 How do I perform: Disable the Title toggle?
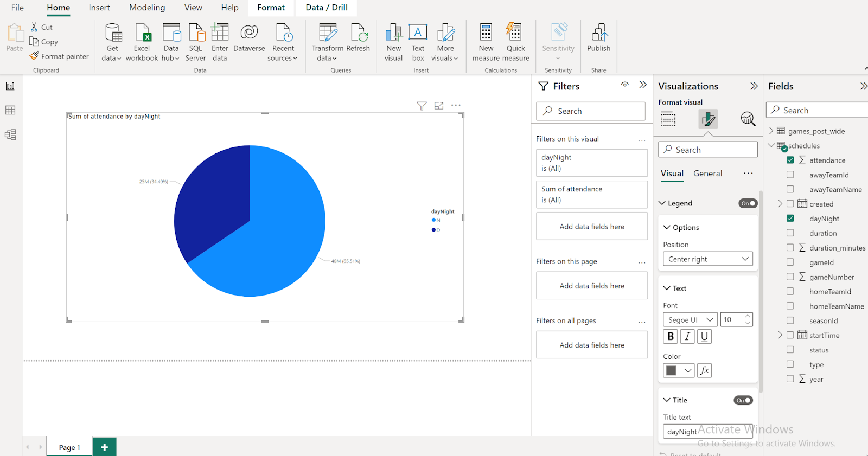pyautogui.click(x=743, y=400)
